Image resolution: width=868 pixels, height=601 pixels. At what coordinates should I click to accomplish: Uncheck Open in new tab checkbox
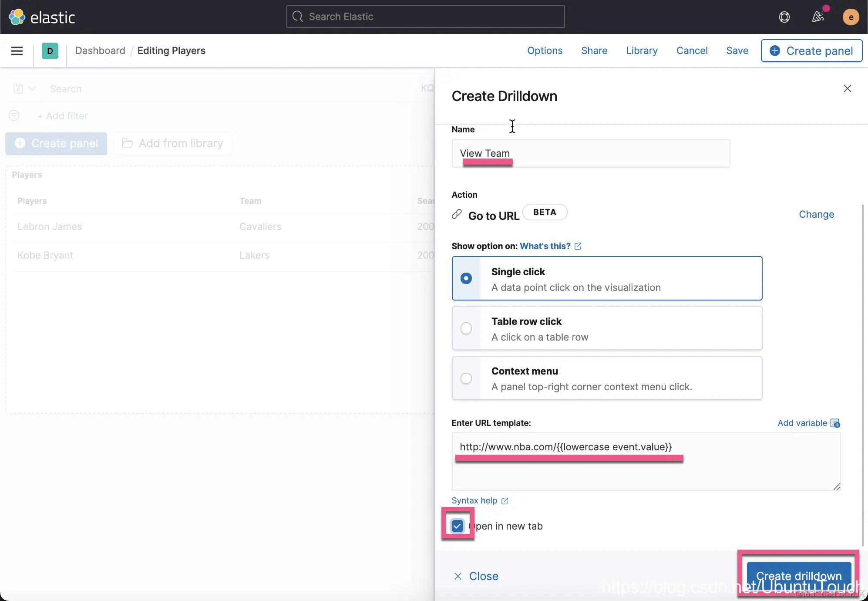(x=457, y=526)
